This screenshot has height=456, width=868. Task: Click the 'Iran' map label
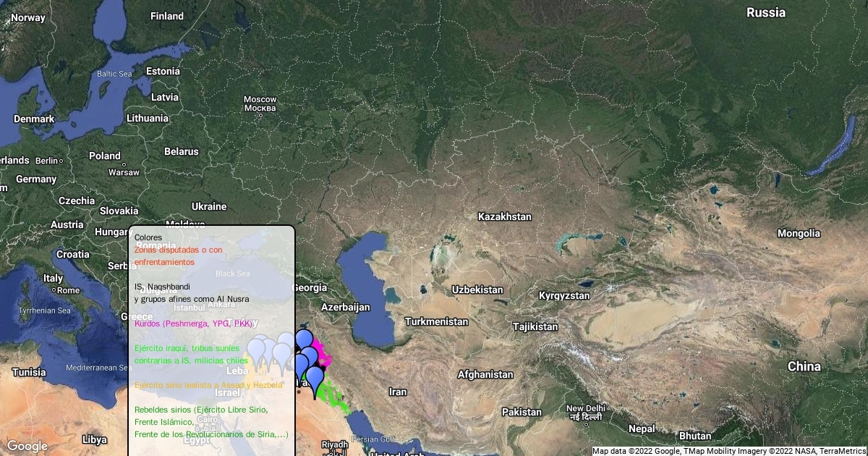tap(398, 392)
